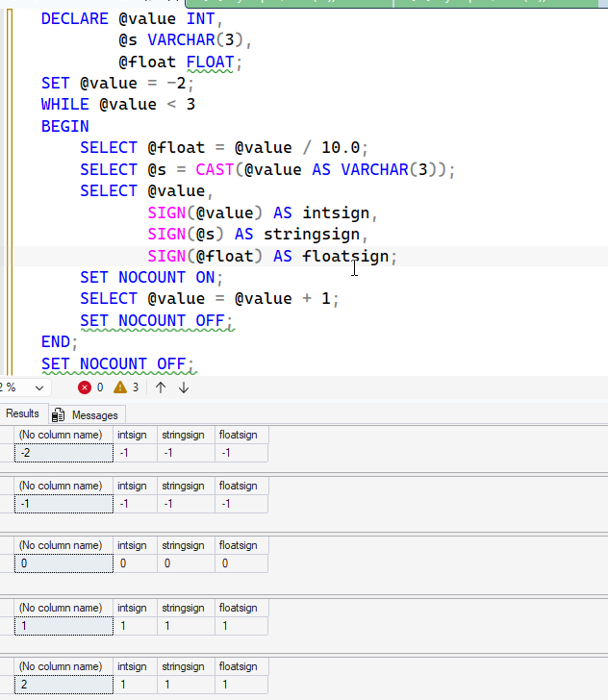Click '(No column name)' header above value -2
The height and width of the screenshot is (700, 608).
63,435
